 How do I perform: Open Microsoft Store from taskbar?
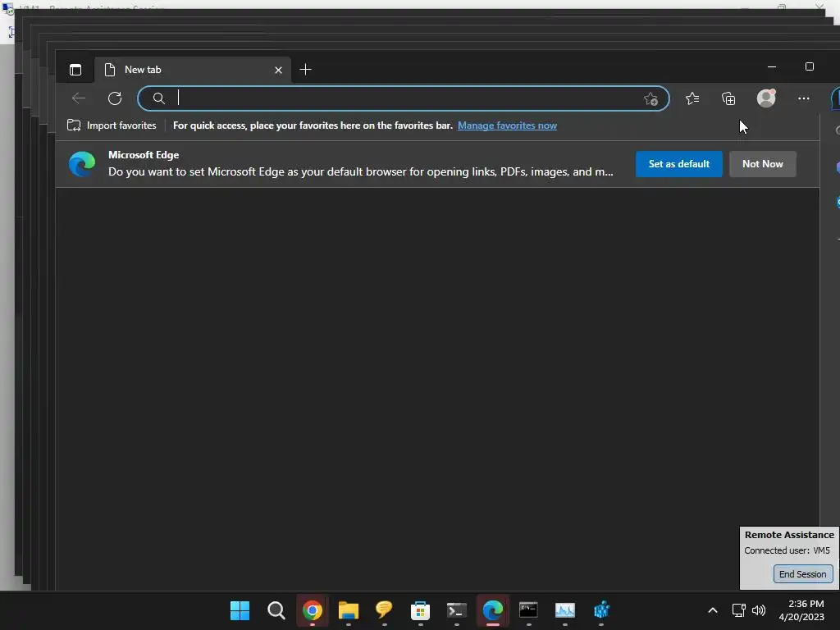[421, 610]
